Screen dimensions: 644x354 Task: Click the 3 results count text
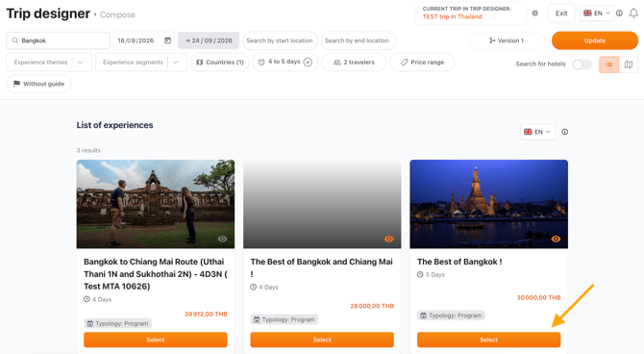coord(88,150)
